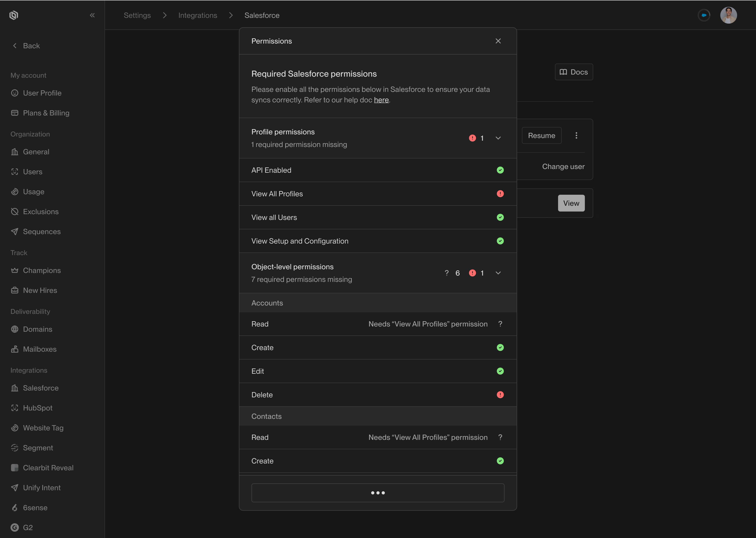Image resolution: width=756 pixels, height=538 pixels.
Task: Click the Salesforce status icon in header
Action: tap(704, 15)
